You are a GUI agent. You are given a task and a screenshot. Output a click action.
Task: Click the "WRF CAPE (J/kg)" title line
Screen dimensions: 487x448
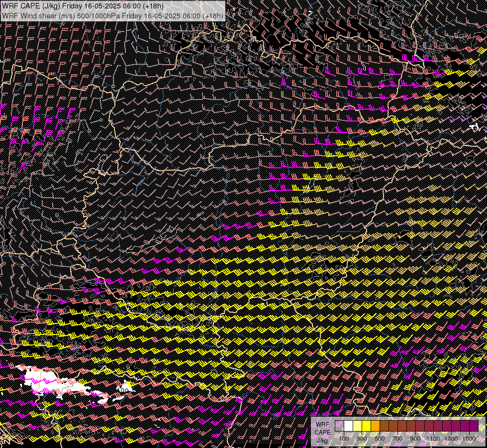point(82,6)
